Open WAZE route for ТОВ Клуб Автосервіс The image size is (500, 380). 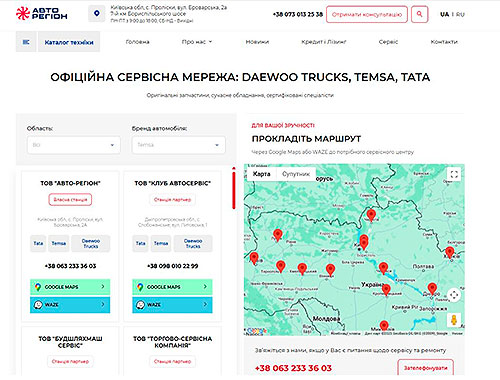coord(172,305)
